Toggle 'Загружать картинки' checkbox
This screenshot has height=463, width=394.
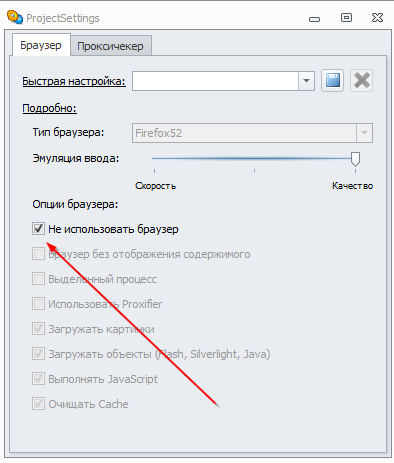point(38,329)
